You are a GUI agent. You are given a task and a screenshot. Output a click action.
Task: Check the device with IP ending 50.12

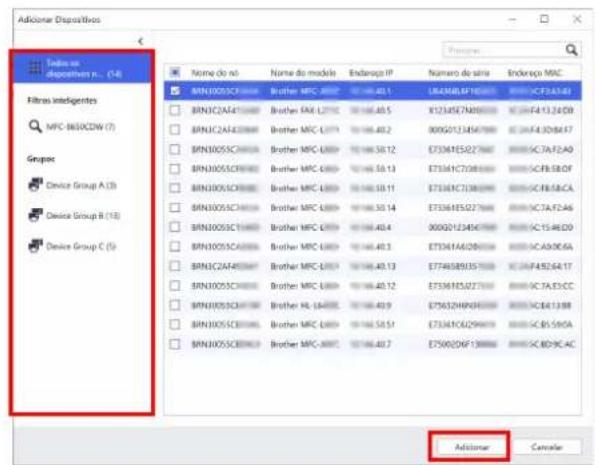(175, 150)
